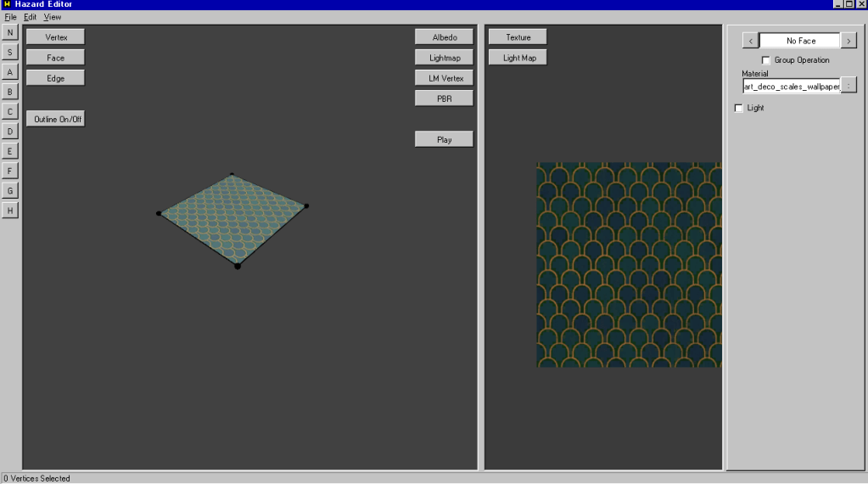Image resolution: width=868 pixels, height=484 pixels.
Task: Open the File menu
Action: (x=10, y=17)
